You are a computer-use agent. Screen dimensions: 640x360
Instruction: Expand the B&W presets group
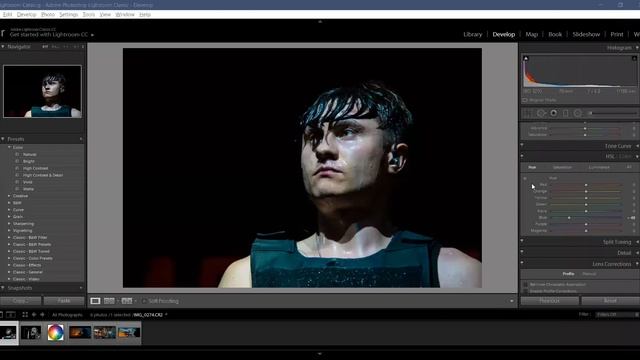9,203
